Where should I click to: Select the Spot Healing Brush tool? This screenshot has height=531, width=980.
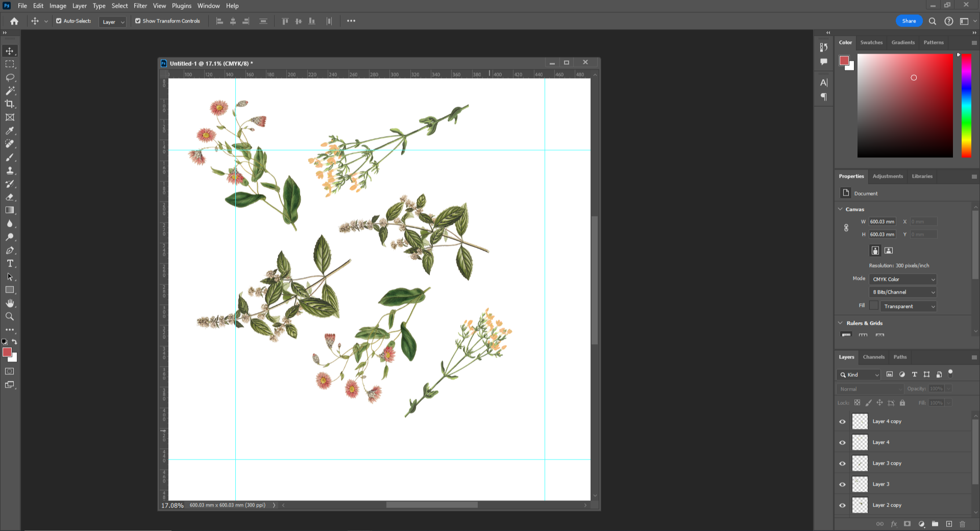[10, 144]
